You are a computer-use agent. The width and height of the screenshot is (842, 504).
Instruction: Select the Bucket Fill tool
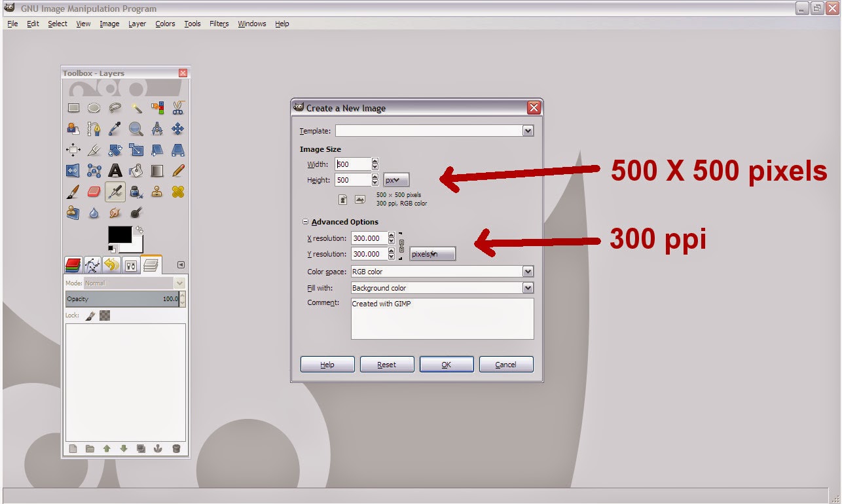pos(136,171)
